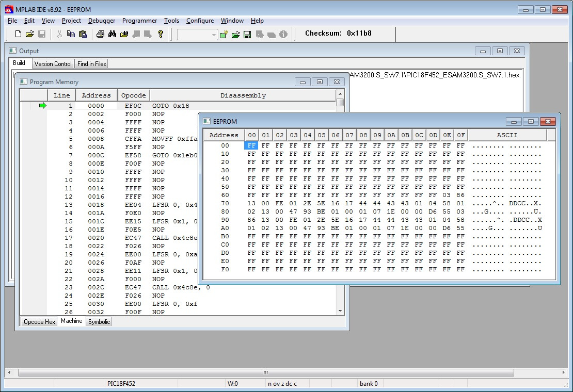Click the Open File folder icon
The width and height of the screenshot is (573, 392).
(x=29, y=34)
